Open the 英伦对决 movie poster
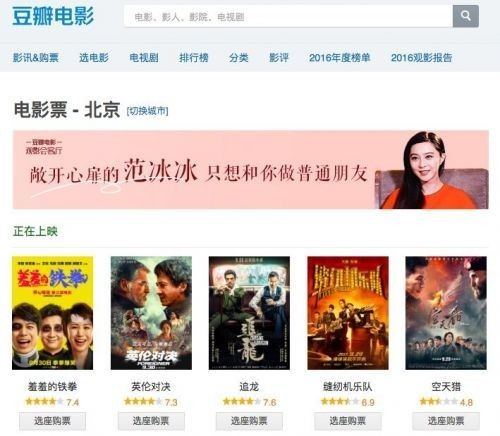500x436 pixels. (x=151, y=313)
